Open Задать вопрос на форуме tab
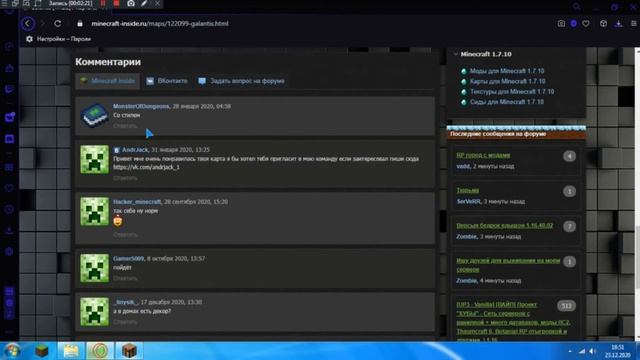Viewport: 640px width, 360px height. (242, 81)
